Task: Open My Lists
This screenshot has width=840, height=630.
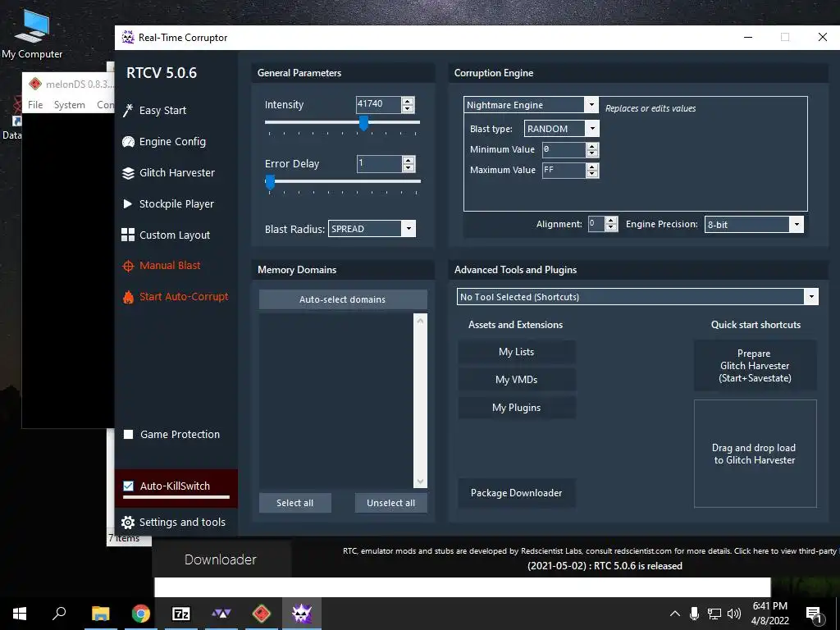Action: point(517,352)
